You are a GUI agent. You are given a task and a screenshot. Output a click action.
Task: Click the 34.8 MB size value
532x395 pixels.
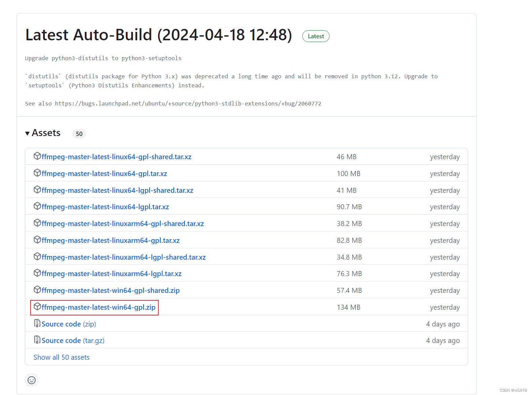pos(349,257)
